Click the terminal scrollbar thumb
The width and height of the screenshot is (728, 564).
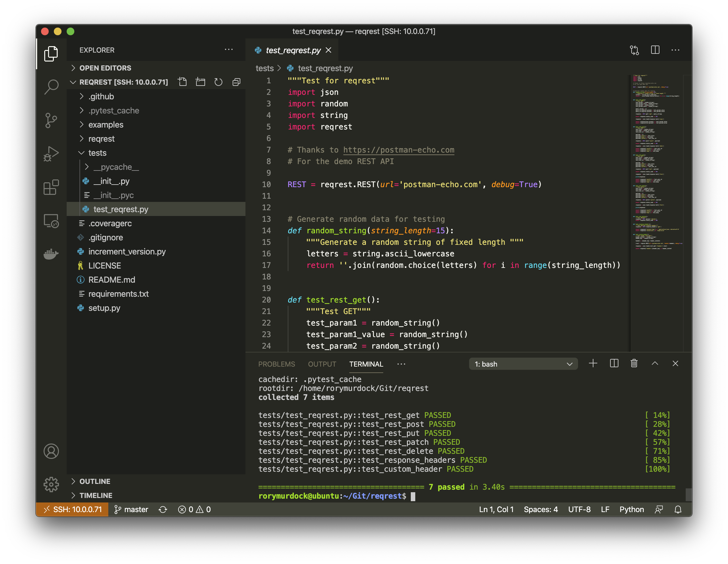tap(688, 495)
